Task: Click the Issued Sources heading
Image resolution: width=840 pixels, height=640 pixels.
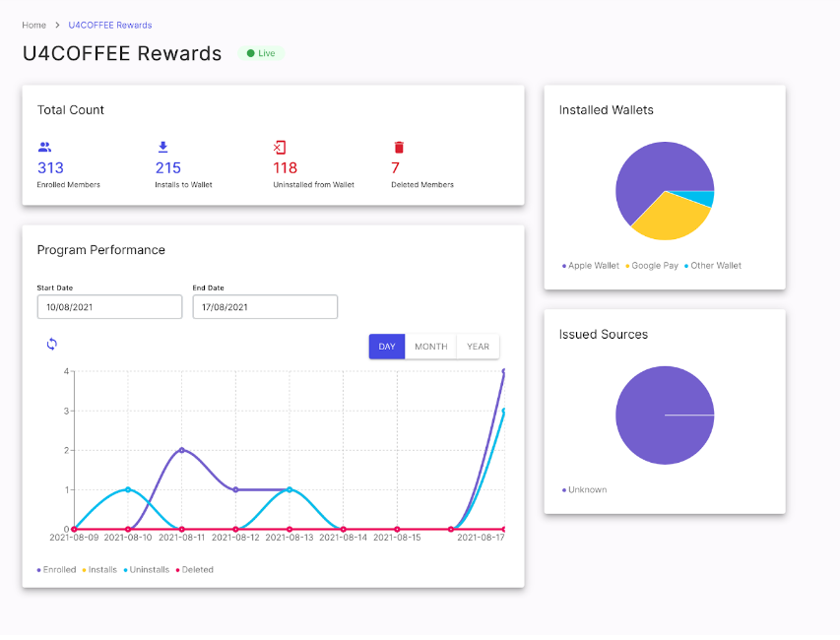Action: pyautogui.click(x=604, y=335)
